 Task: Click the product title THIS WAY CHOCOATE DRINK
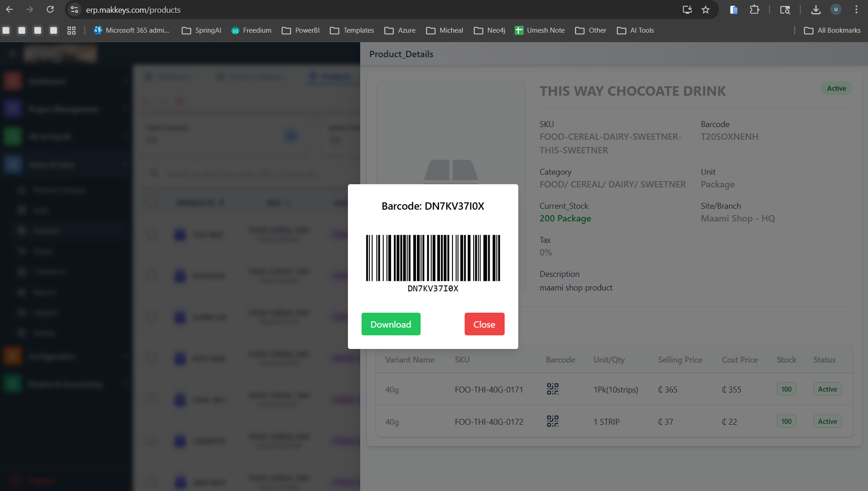point(633,91)
